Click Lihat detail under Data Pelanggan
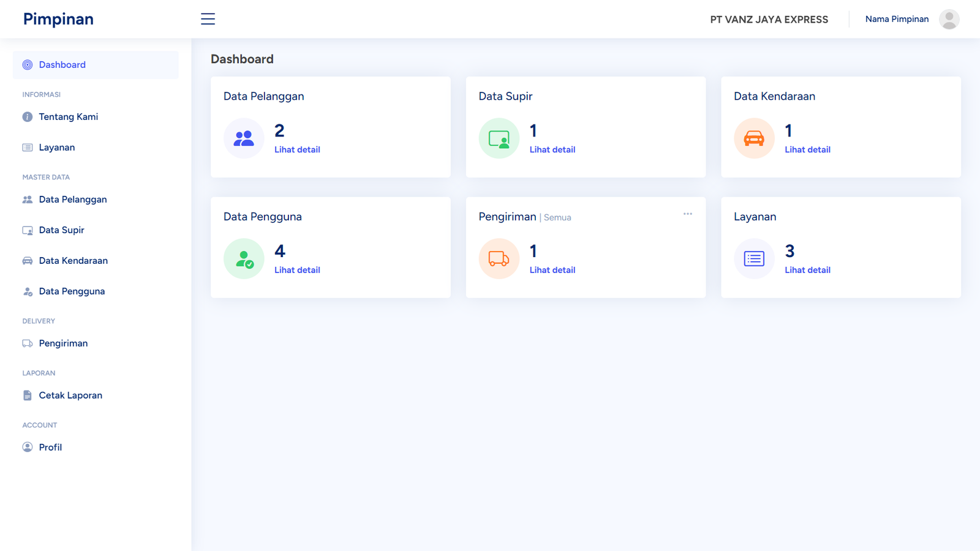980x551 pixels. click(297, 149)
